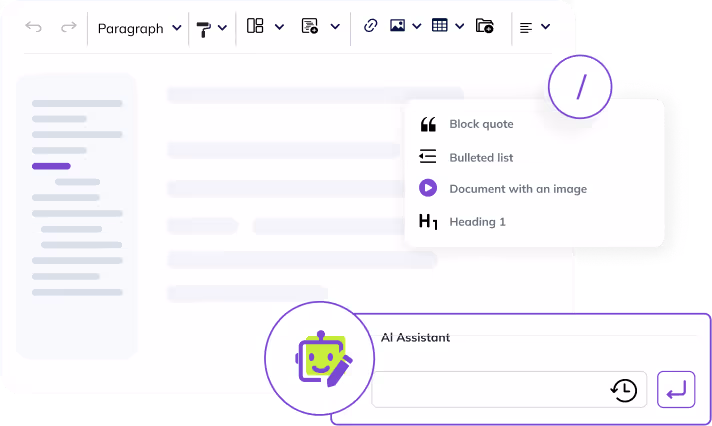Expand the text alignment dropdown arrow
The width and height of the screenshot is (712, 426).
tap(546, 28)
